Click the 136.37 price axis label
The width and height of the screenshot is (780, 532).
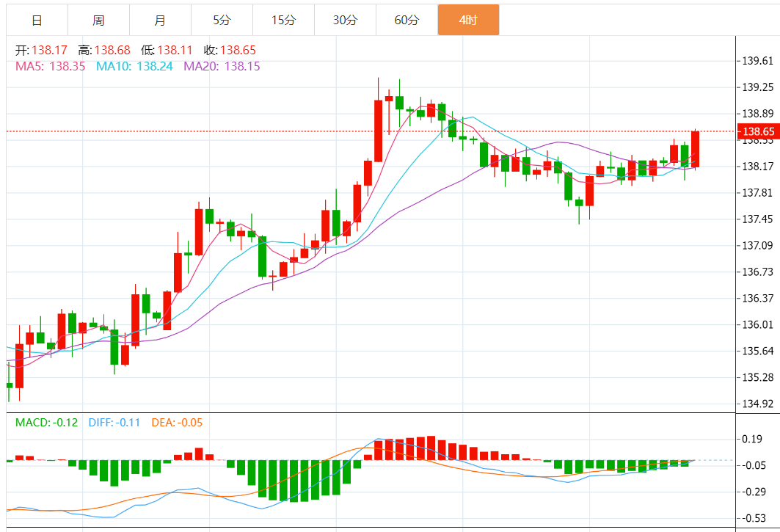[x=757, y=298]
